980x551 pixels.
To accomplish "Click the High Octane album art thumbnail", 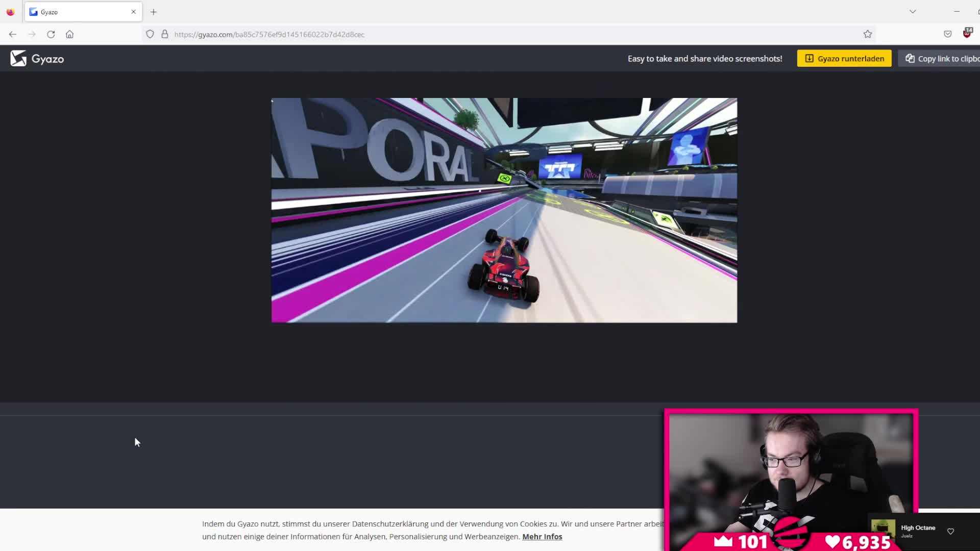I will (883, 531).
